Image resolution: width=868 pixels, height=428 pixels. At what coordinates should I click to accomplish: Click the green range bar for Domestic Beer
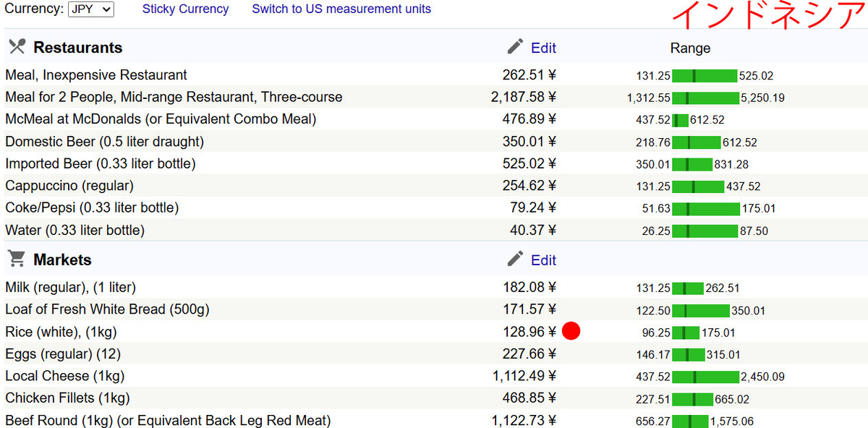[697, 142]
